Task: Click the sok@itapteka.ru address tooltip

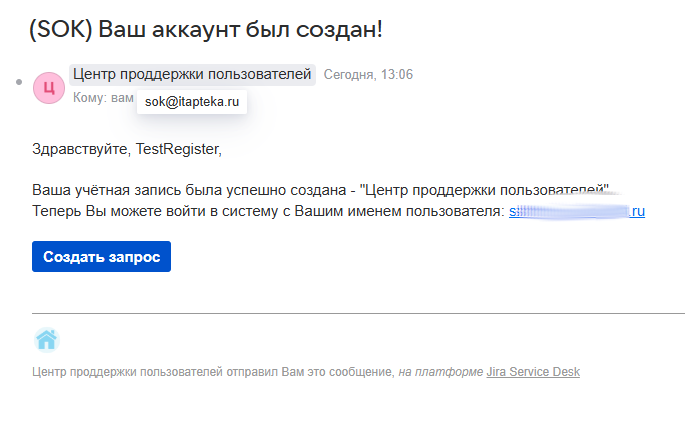Action: point(192,102)
